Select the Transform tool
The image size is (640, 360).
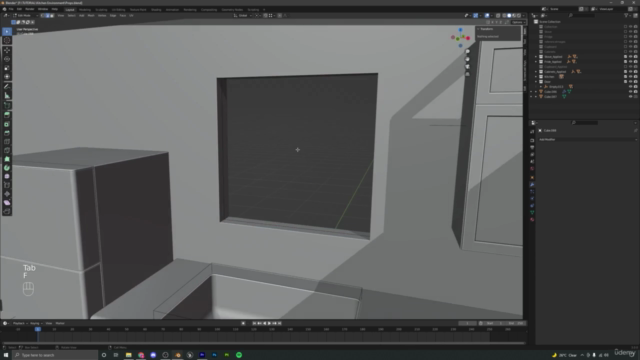[7, 76]
